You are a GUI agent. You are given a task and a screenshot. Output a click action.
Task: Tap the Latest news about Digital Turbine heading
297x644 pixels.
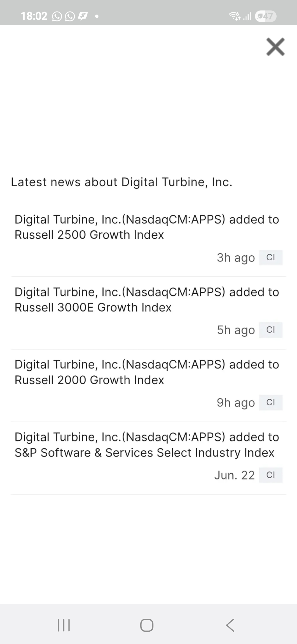[122, 182]
